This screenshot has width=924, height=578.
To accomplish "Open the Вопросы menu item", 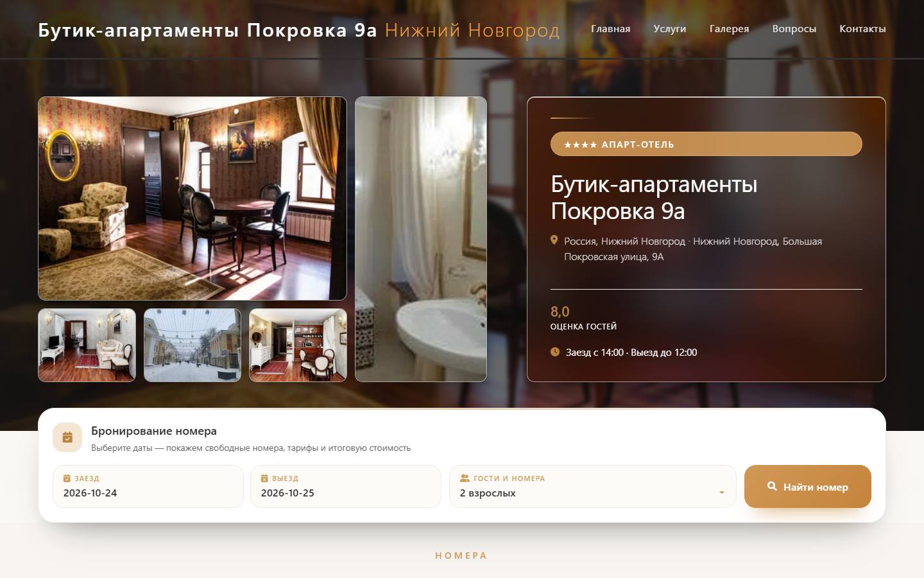I will (794, 28).
